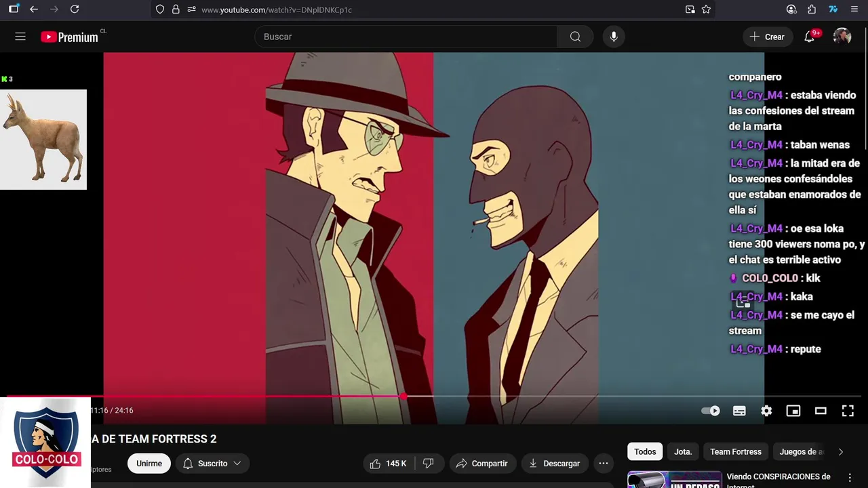Go back in browser history
868x488 pixels.
[x=34, y=9]
